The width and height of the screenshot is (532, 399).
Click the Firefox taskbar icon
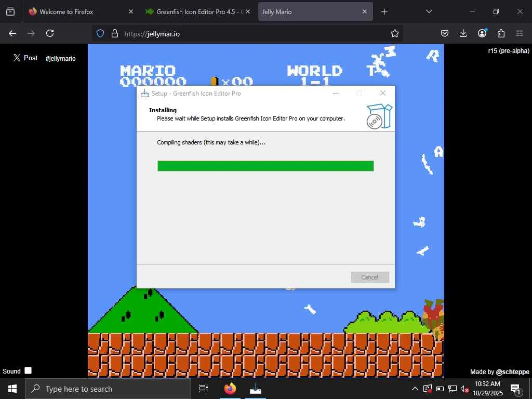pyautogui.click(x=230, y=389)
